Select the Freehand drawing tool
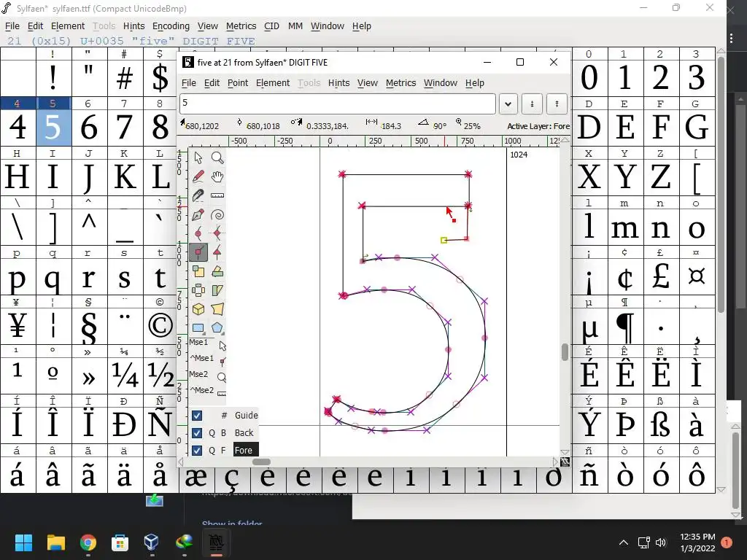 point(198,176)
